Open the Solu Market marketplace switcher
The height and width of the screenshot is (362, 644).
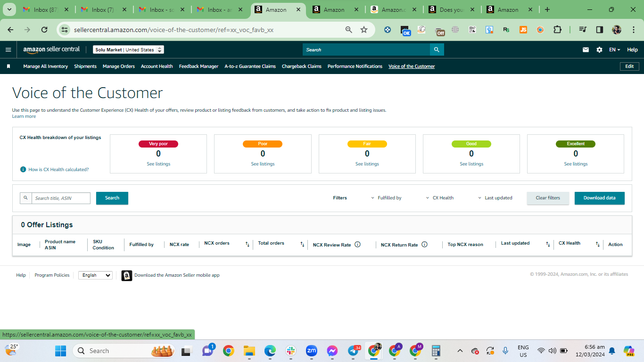pos(128,49)
